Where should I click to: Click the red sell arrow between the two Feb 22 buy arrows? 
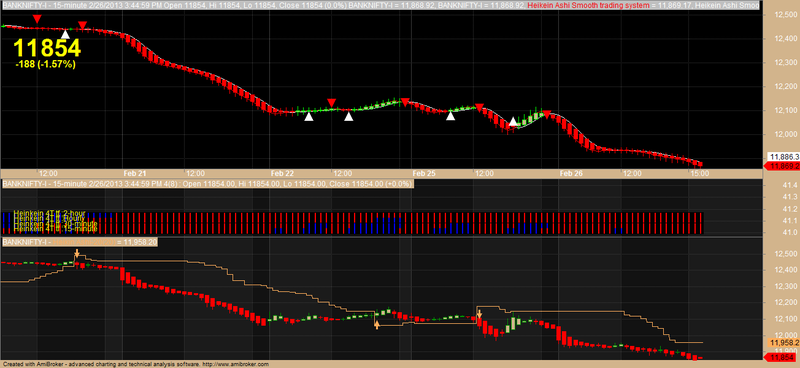tap(331, 102)
